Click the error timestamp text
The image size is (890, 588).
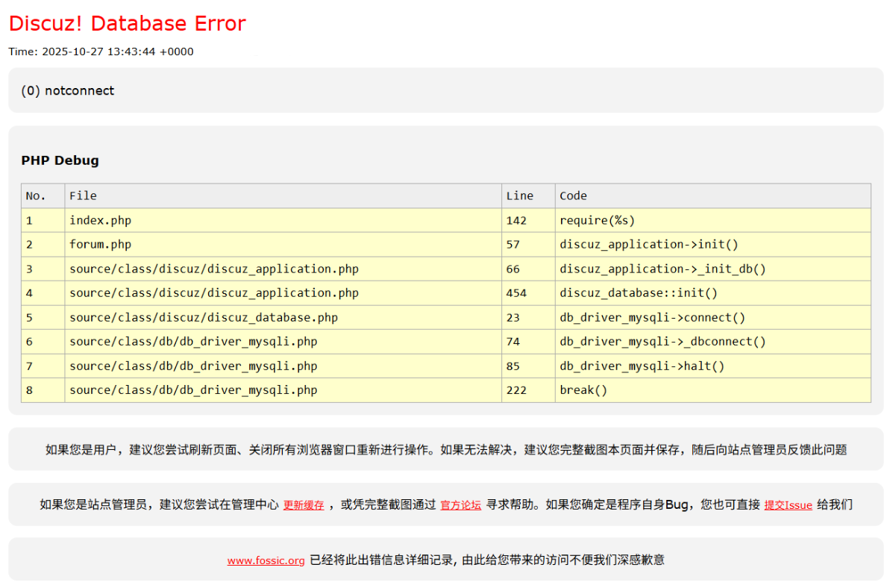pos(101,51)
